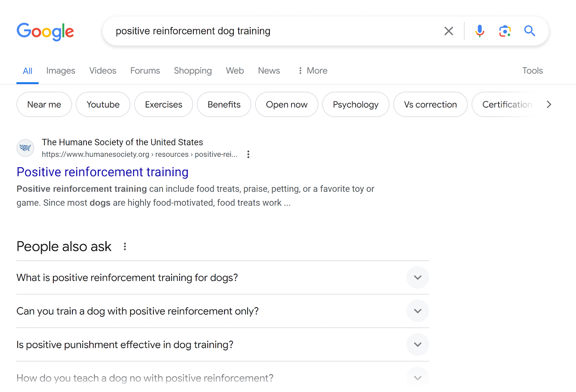Select the Near me filter chip
Viewport: 576px width, 392px height.
(x=44, y=104)
